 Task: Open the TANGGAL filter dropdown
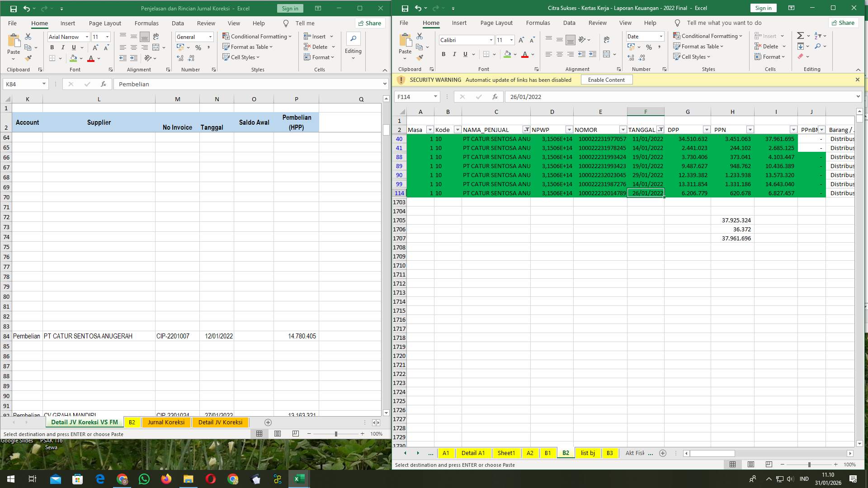click(660, 130)
